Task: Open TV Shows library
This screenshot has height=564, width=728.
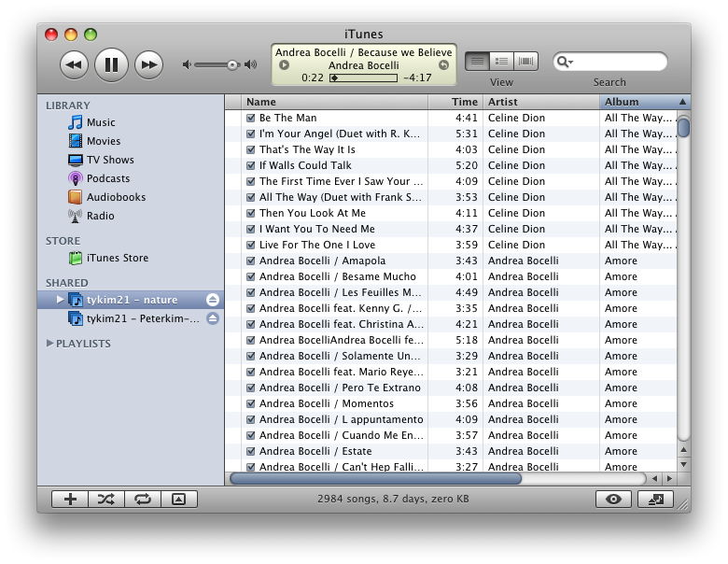Action: coord(110,160)
